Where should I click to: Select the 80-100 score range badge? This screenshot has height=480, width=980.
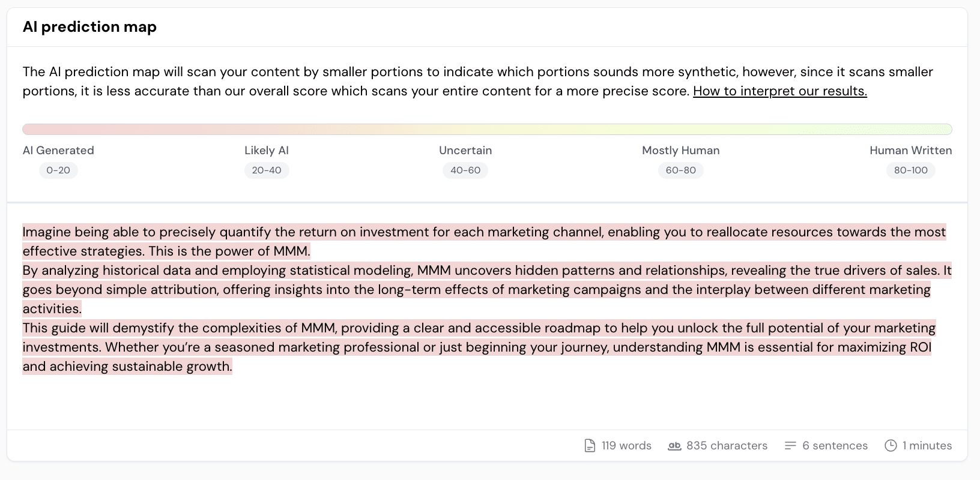[x=911, y=170]
